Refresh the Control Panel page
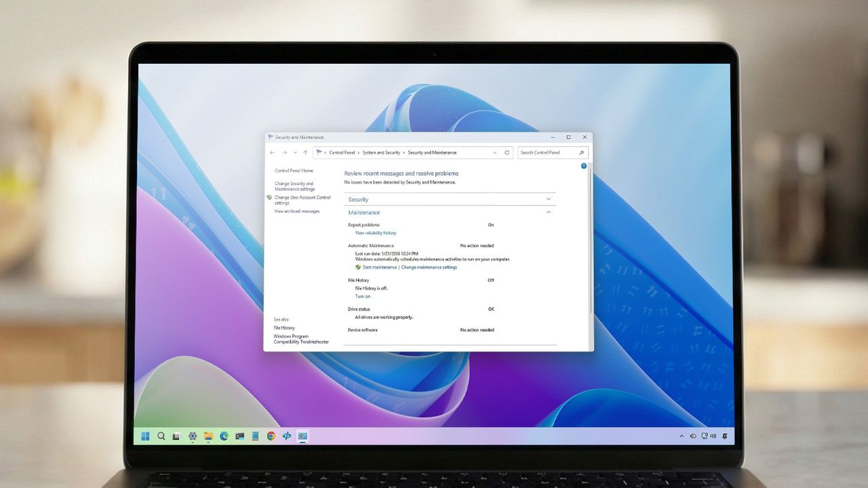The image size is (868, 488). coord(507,152)
